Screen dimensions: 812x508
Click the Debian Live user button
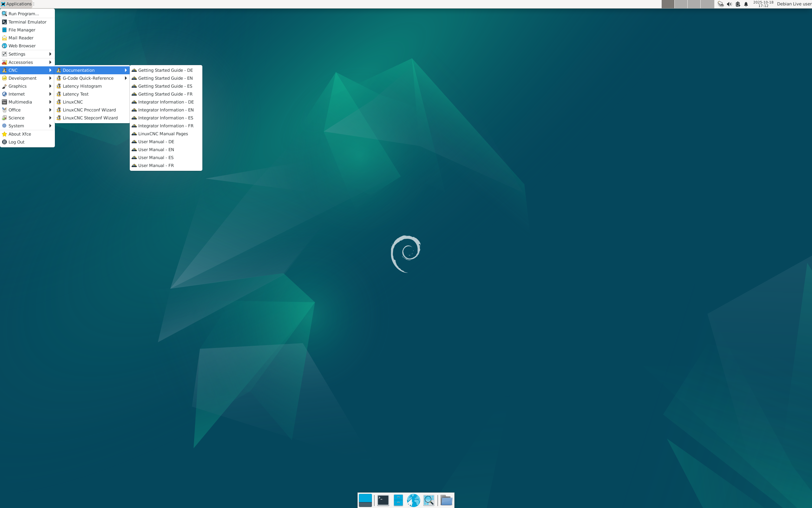(x=794, y=4)
